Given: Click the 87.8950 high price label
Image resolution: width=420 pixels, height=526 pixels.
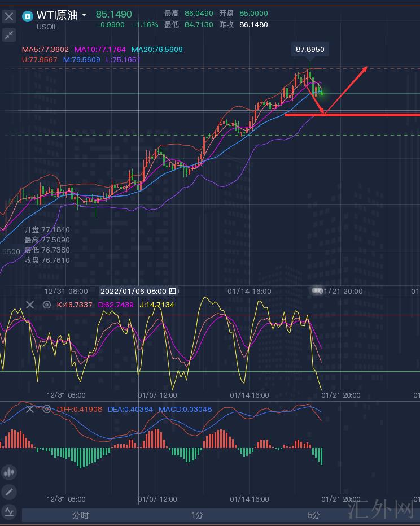Looking at the screenshot, I should click(x=310, y=50).
